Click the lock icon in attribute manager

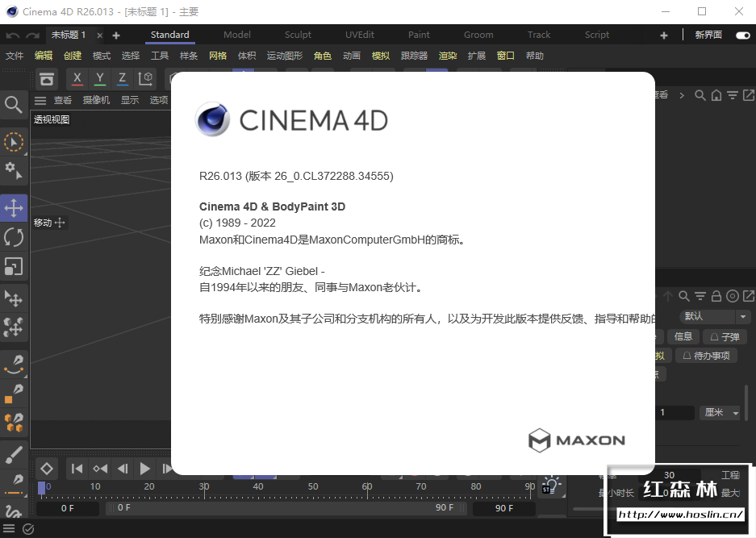pyautogui.click(x=716, y=296)
